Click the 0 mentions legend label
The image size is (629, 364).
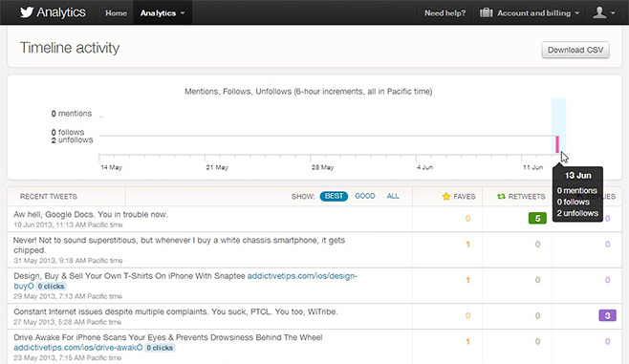(x=72, y=114)
